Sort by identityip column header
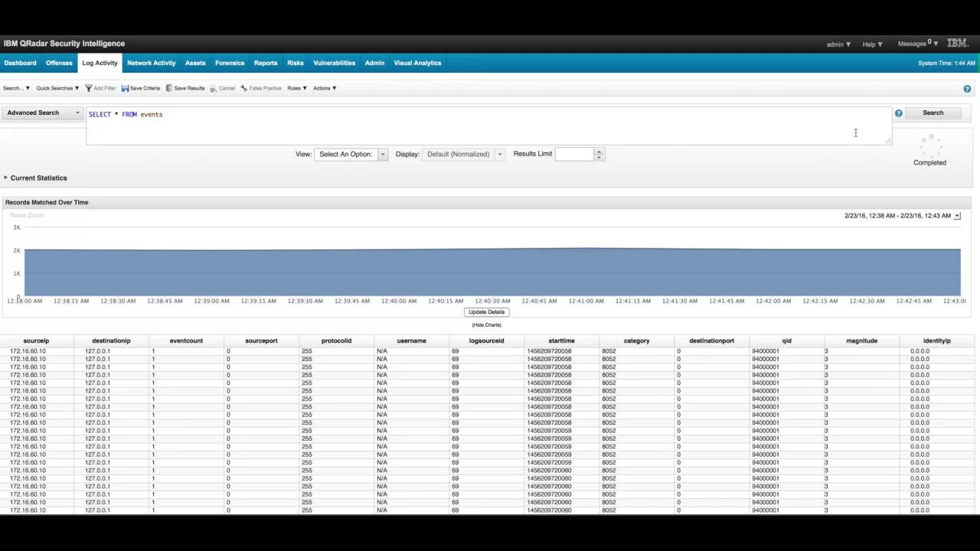Image resolution: width=980 pixels, height=551 pixels. [936, 341]
